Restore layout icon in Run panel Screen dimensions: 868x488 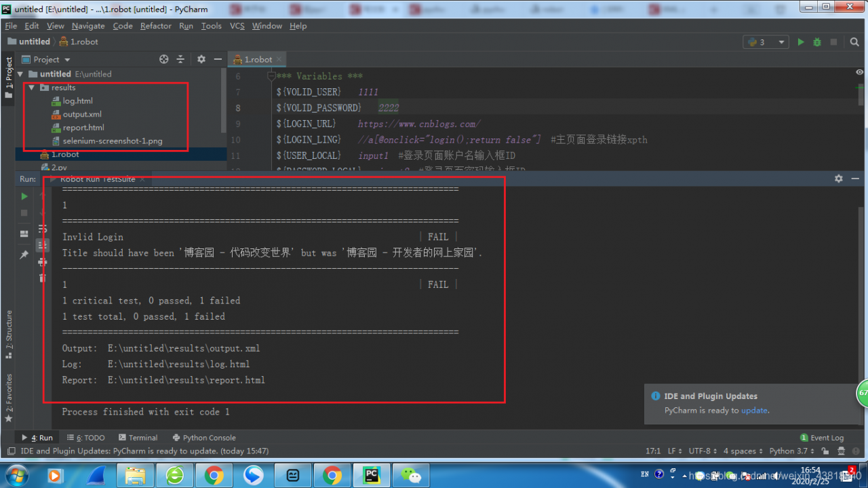[x=24, y=233]
